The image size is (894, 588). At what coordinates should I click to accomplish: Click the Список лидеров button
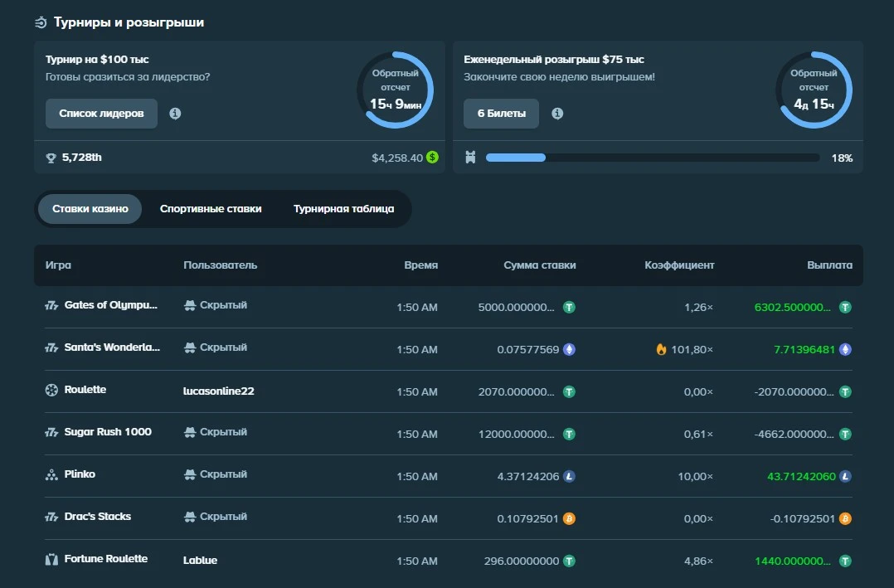tap(101, 114)
